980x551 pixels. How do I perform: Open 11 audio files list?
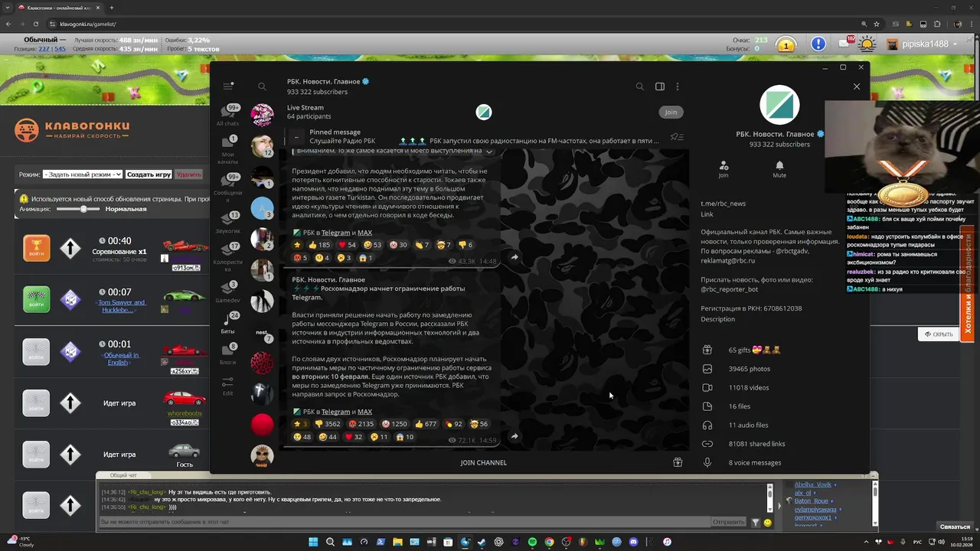pos(779,425)
